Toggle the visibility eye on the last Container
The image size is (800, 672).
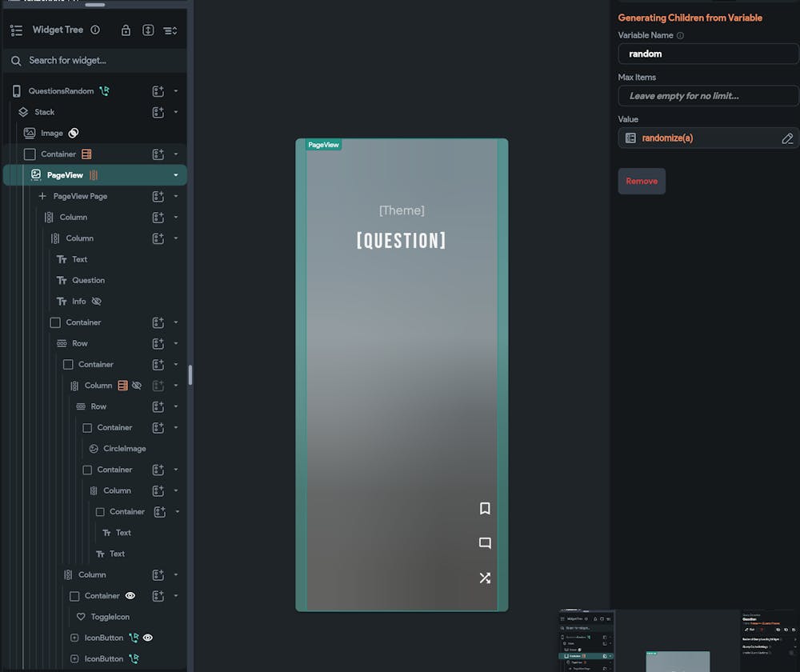[130, 596]
